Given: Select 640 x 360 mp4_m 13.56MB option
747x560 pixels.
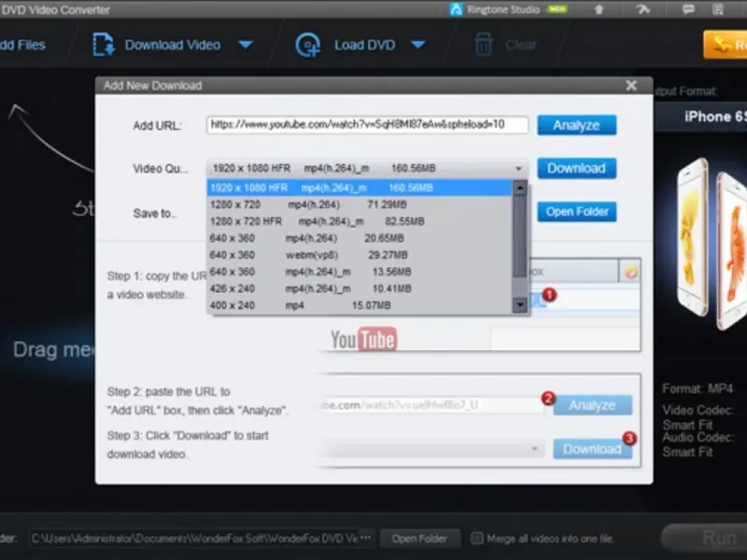Looking at the screenshot, I should [x=359, y=272].
